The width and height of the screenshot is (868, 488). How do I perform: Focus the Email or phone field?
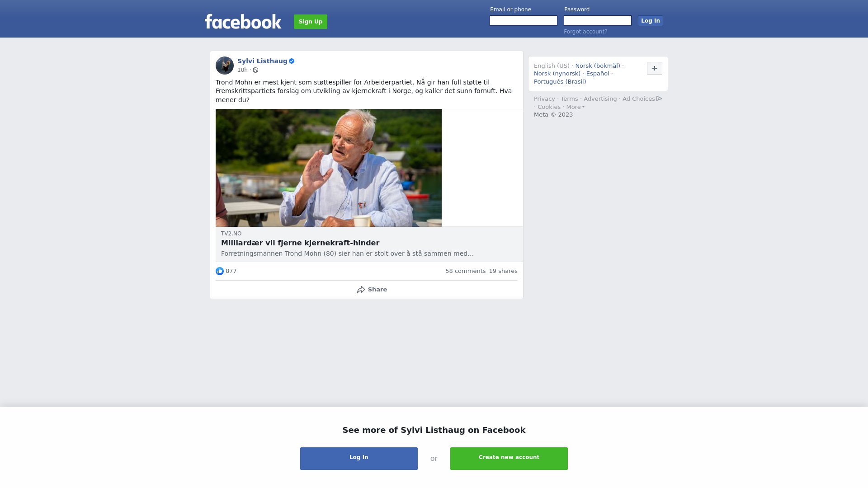point(524,21)
